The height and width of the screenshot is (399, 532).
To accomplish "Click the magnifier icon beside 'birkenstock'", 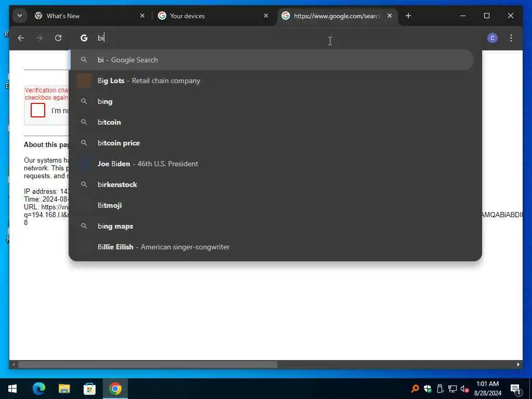I will [84, 184].
